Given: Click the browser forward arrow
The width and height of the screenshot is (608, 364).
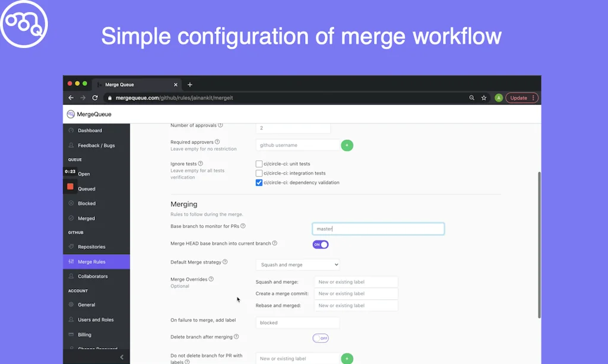Looking at the screenshot, I should 83,98.
